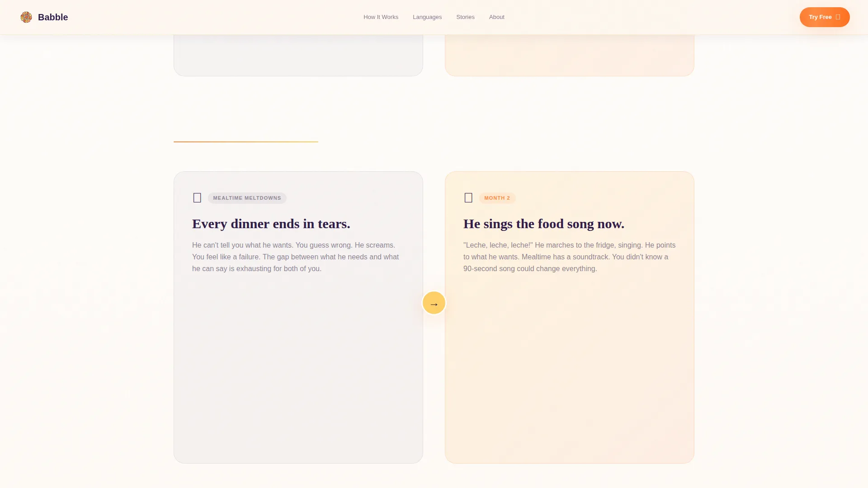This screenshot has height=488, width=868.
Task: Click the icon beside Month 2 tag
Action: 468,198
